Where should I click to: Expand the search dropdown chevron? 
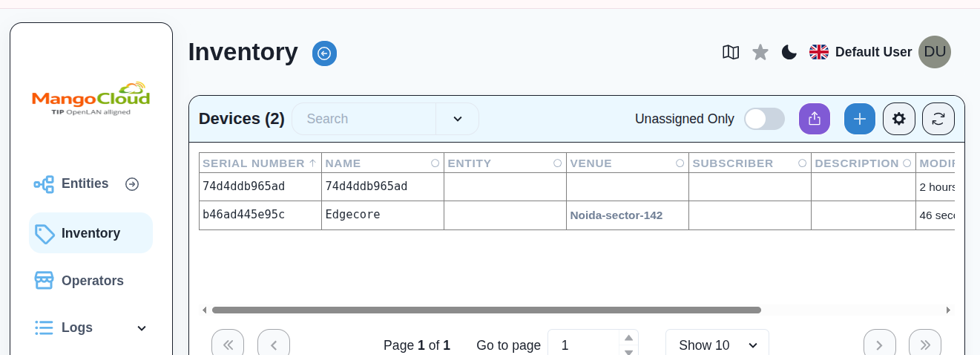tap(457, 119)
